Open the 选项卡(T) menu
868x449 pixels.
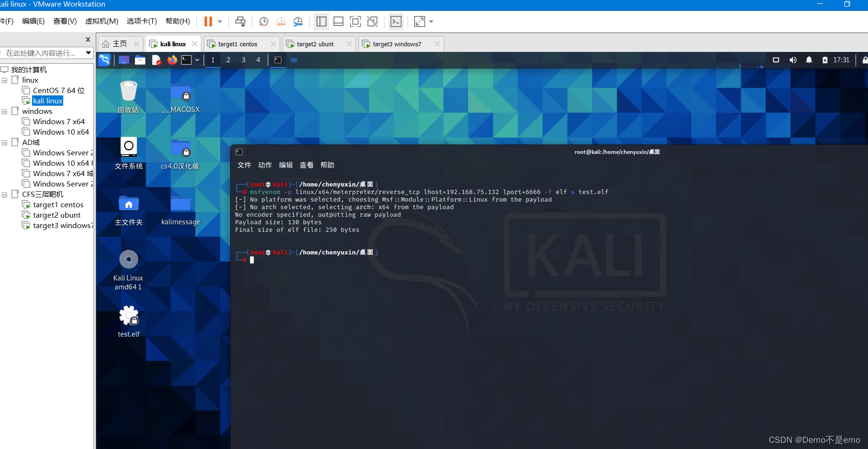[x=142, y=21]
